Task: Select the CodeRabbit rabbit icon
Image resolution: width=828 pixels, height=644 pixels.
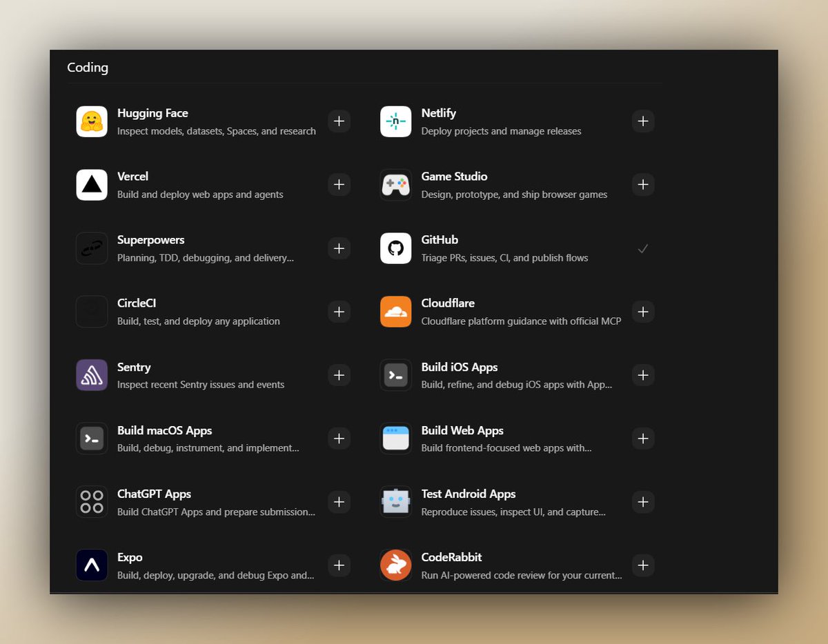Action: click(x=396, y=565)
